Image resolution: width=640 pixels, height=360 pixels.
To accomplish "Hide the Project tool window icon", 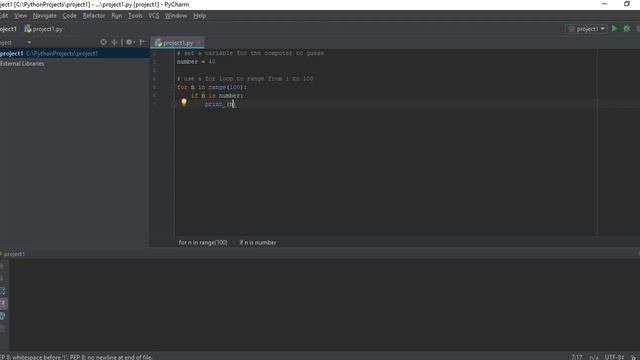I will [x=142, y=42].
